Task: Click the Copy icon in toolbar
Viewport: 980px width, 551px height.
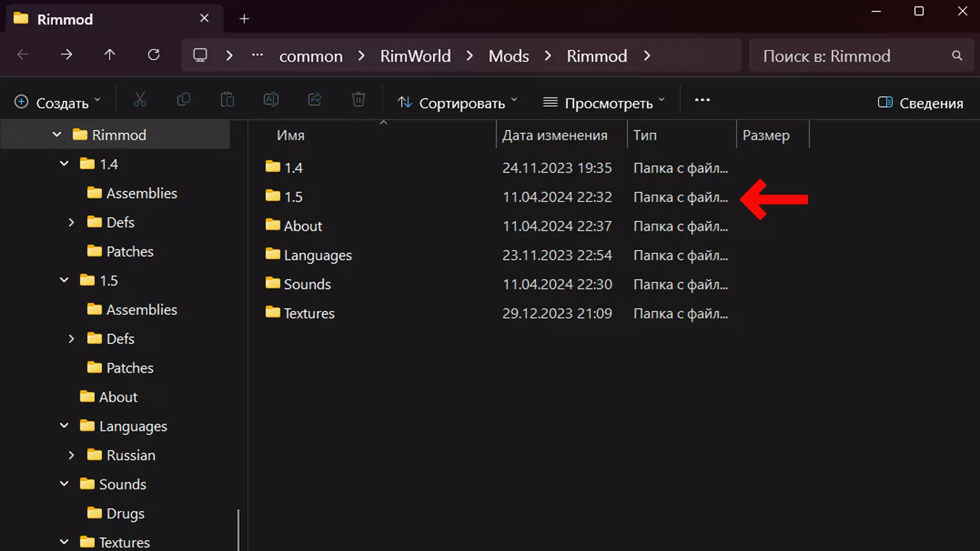Action: click(x=184, y=101)
